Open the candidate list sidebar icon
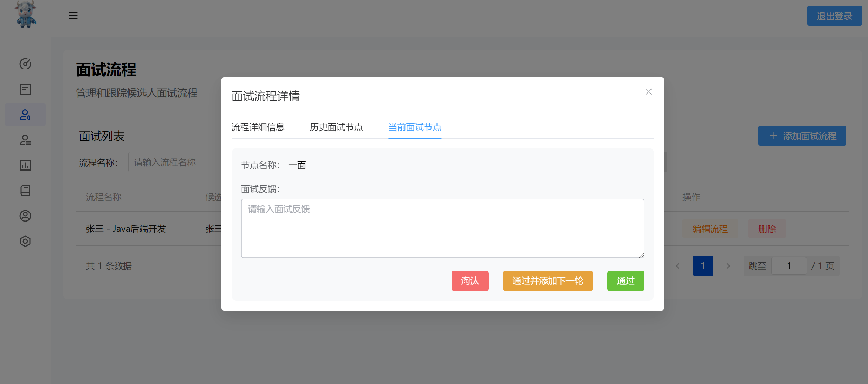 (25, 140)
